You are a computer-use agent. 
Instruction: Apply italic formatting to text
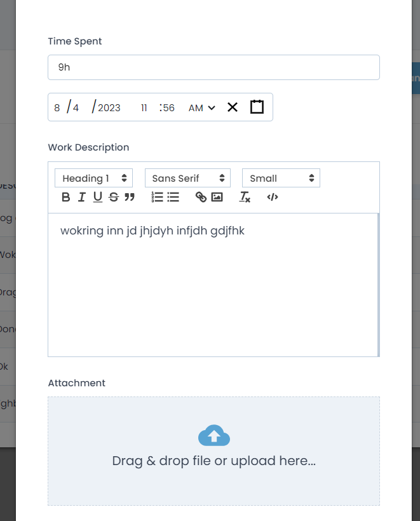[x=81, y=198]
